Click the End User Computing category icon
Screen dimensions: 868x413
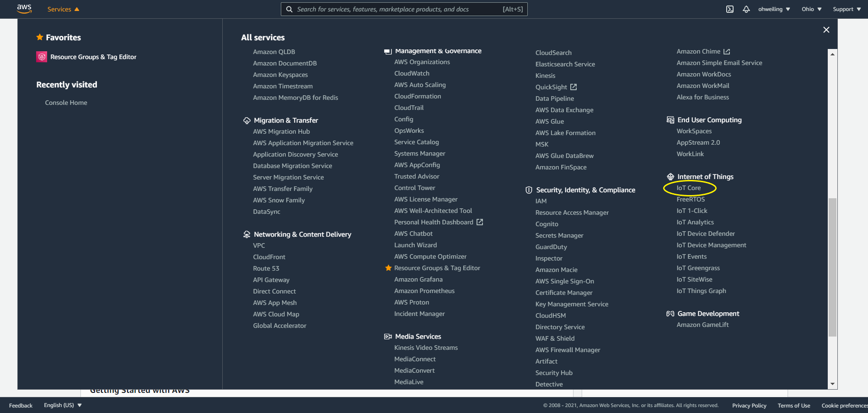tap(670, 120)
